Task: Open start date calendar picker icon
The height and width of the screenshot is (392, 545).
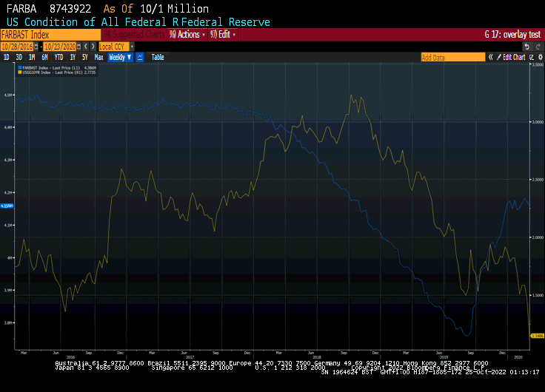Action: (36, 47)
